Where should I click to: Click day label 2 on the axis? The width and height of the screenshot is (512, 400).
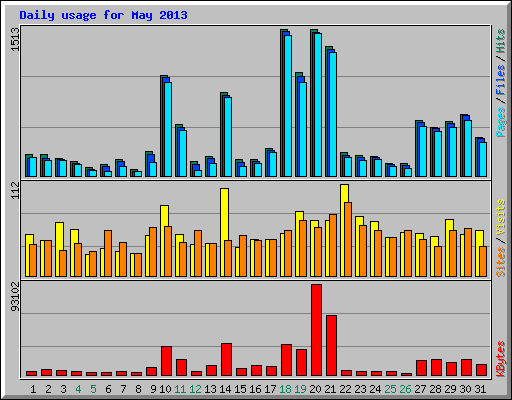click(x=48, y=389)
